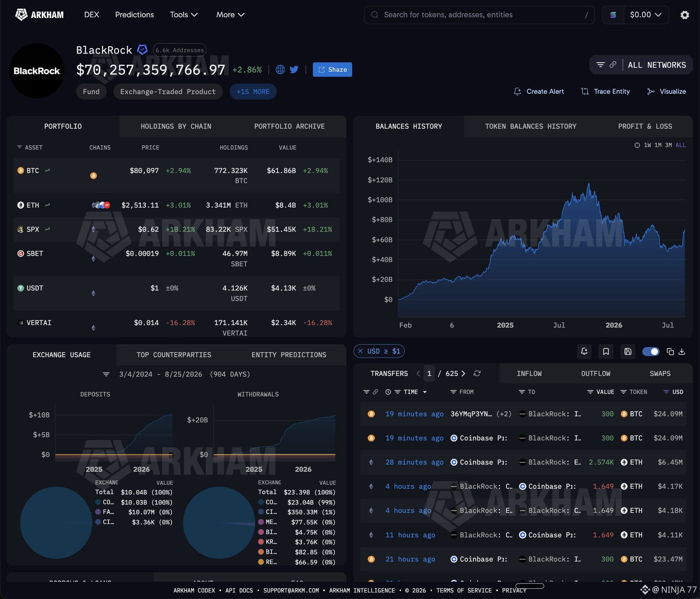Click the BTC trend chart icon
The width and height of the screenshot is (700, 599).
click(47, 170)
